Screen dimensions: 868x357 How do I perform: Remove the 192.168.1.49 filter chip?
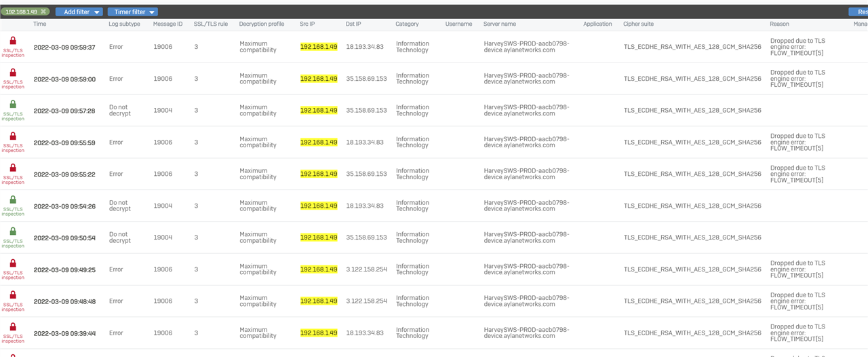pyautogui.click(x=43, y=12)
